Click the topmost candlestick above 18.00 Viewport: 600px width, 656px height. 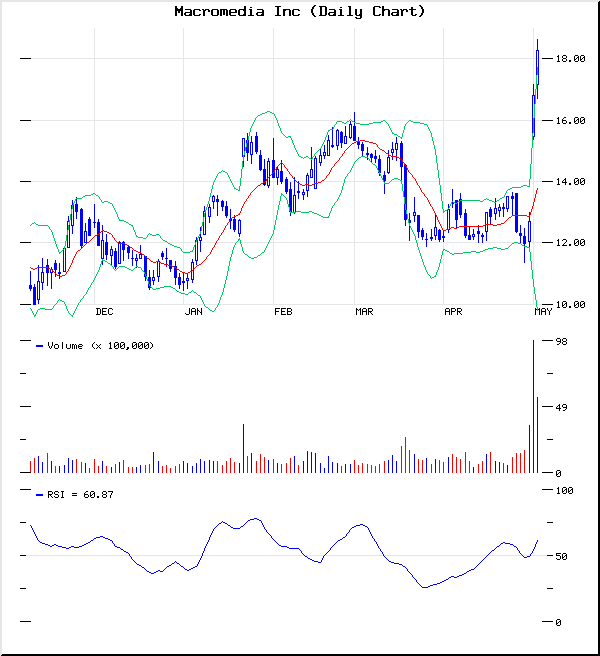click(x=538, y=69)
